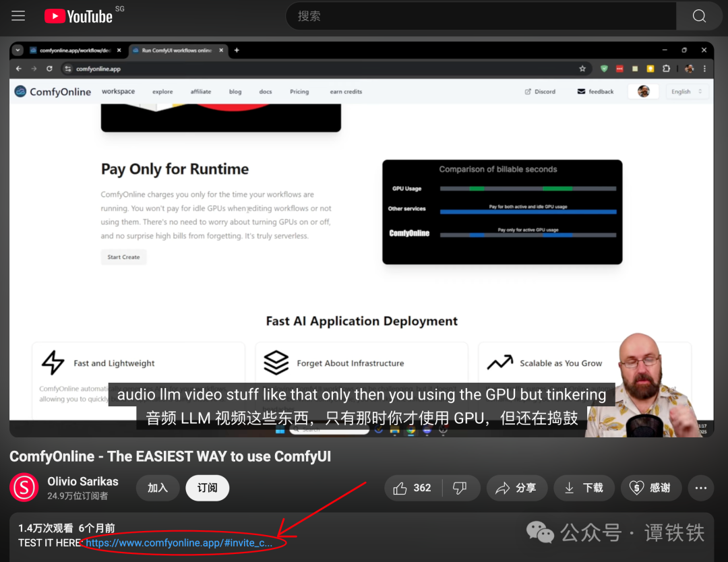Click the ComfyOnline logo
Image resolution: width=728 pixels, height=562 pixels.
53,92
